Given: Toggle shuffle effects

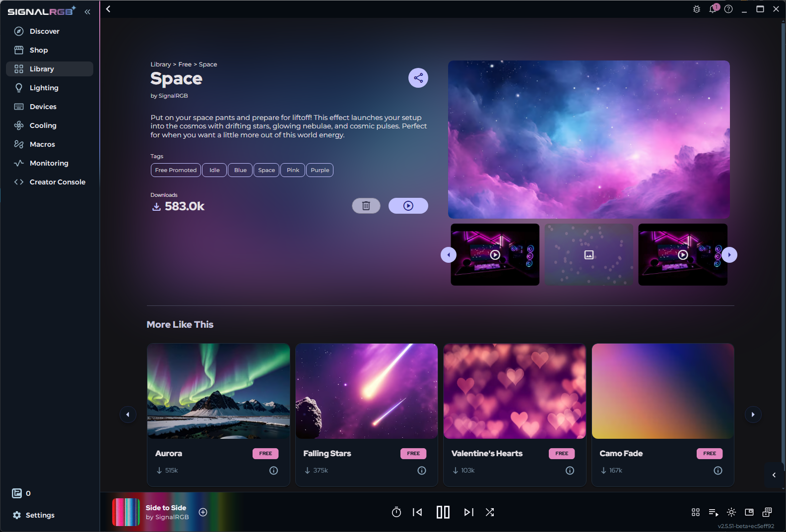Looking at the screenshot, I should pos(490,512).
